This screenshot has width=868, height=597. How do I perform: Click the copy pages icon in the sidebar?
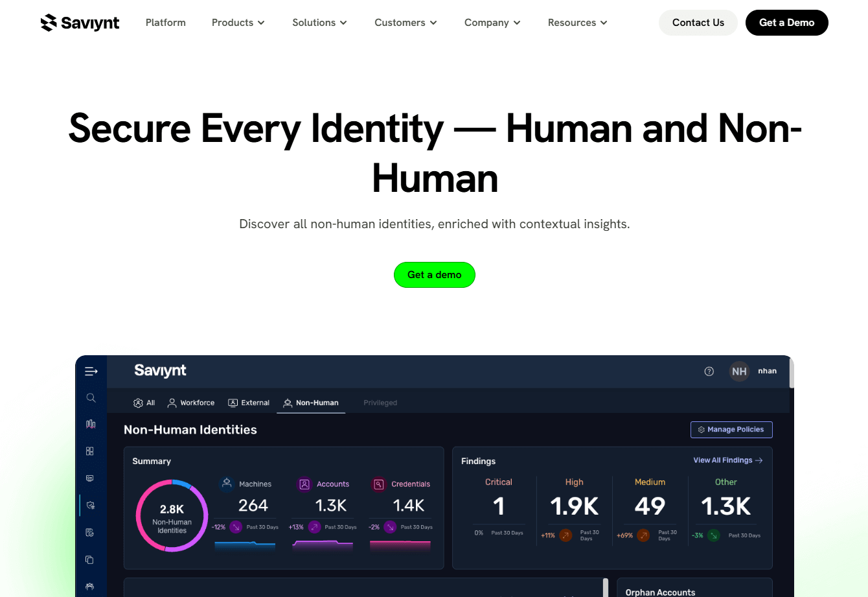[91, 559]
